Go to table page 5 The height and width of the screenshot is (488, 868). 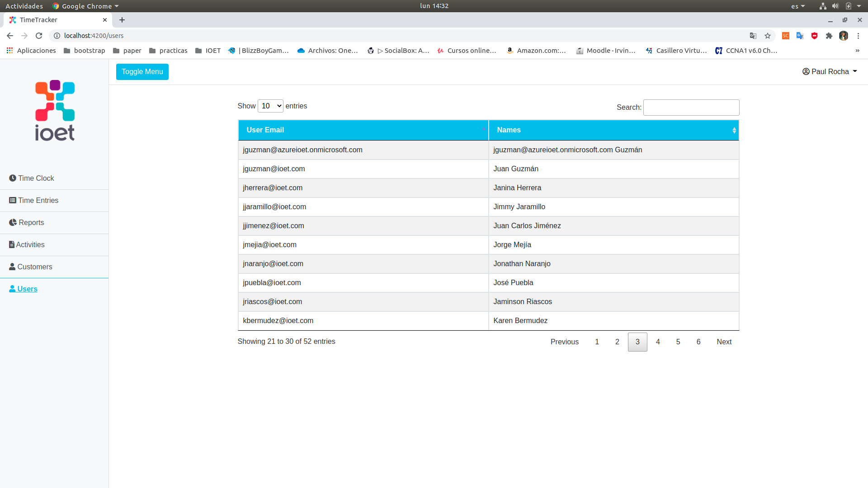tap(678, 342)
